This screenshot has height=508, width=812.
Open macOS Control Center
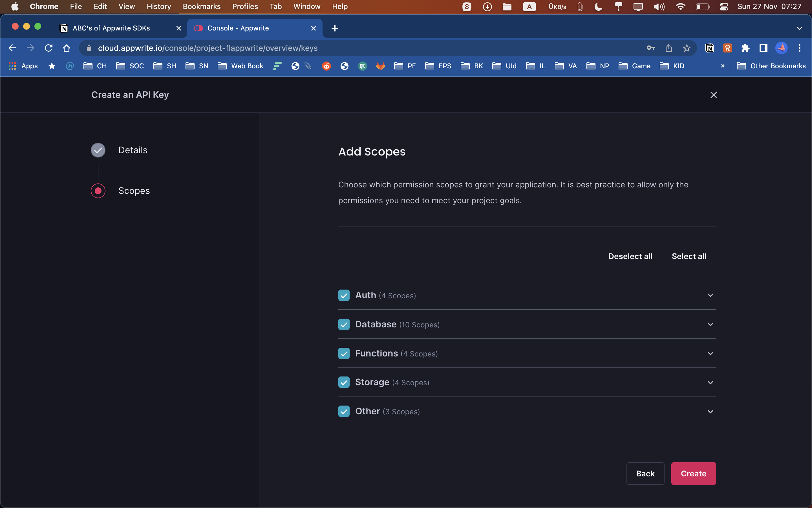(724, 6)
